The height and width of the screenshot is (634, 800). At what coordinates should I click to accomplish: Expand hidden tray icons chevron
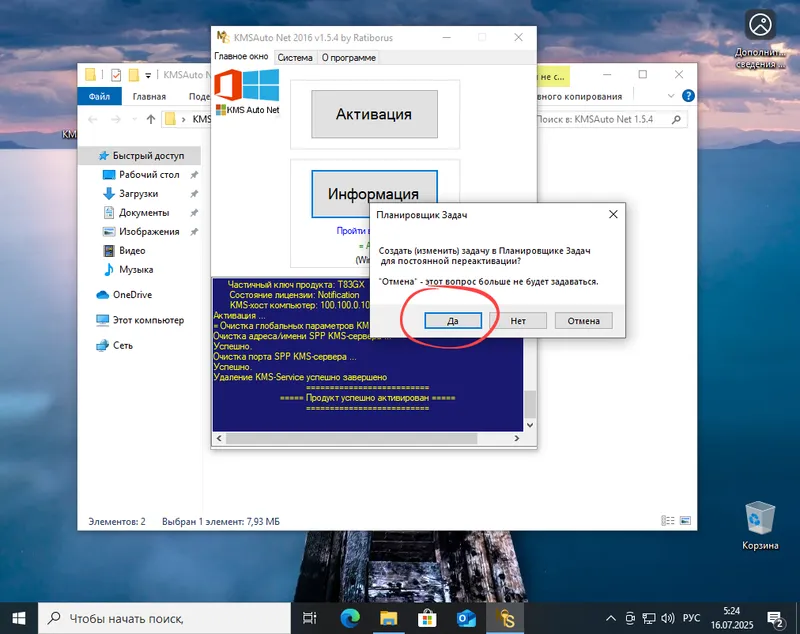[610, 615]
